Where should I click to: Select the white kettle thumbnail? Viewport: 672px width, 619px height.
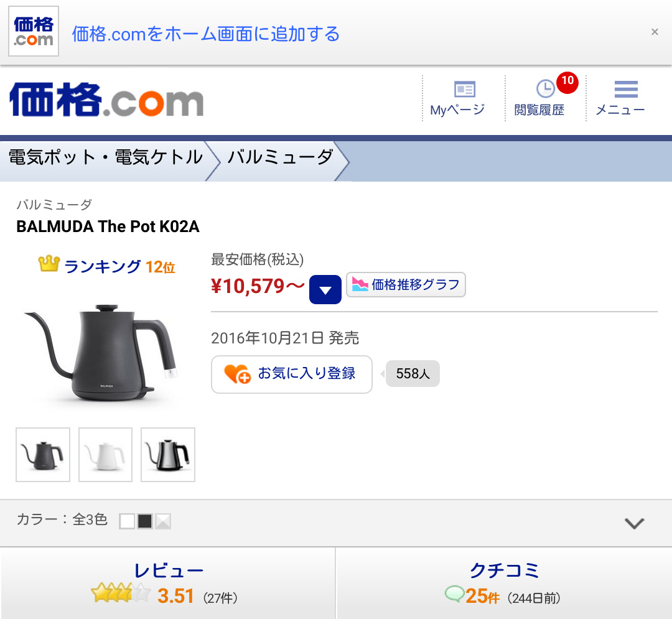click(x=105, y=455)
